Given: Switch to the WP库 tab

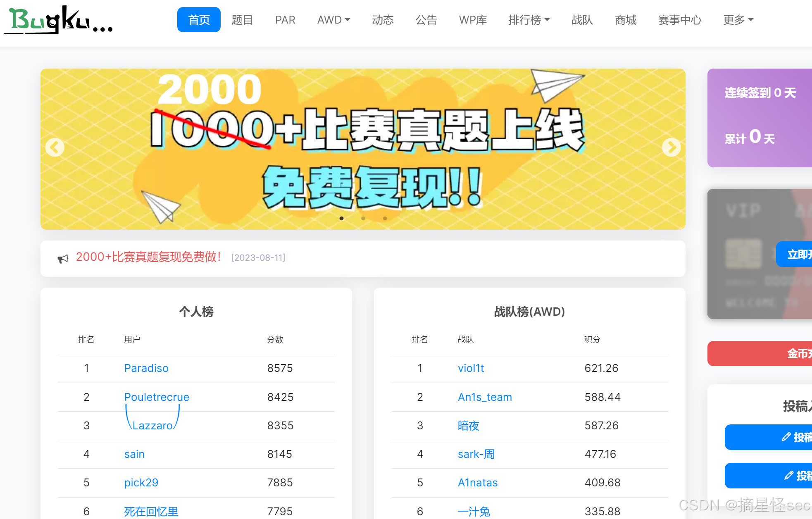Looking at the screenshot, I should coord(473,20).
